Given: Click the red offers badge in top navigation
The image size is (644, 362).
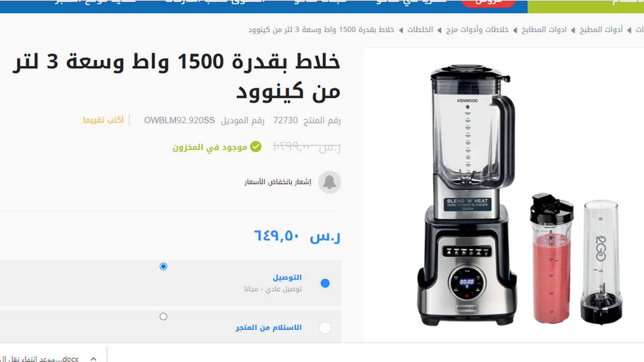Looking at the screenshot, I should pos(489,3).
